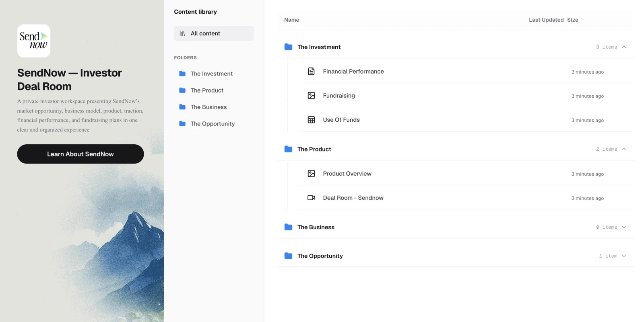Click the "2 items" count label
The height and width of the screenshot is (322, 644).
coord(607,149)
